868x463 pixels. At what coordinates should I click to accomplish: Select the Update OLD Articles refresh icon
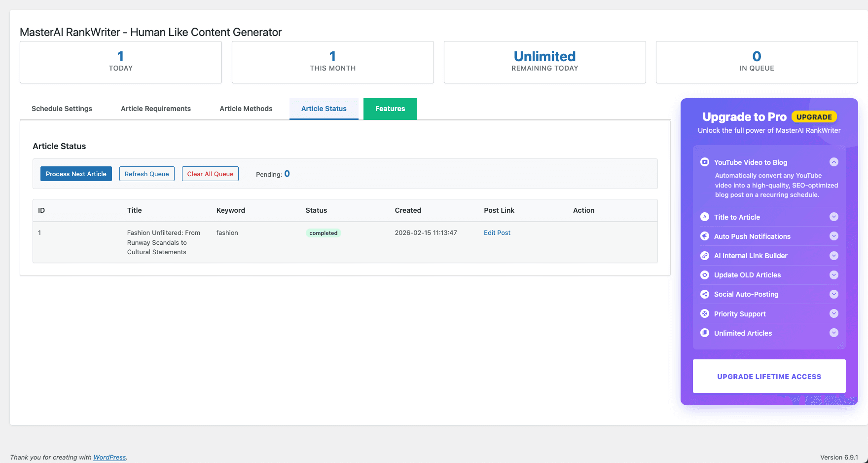click(704, 275)
